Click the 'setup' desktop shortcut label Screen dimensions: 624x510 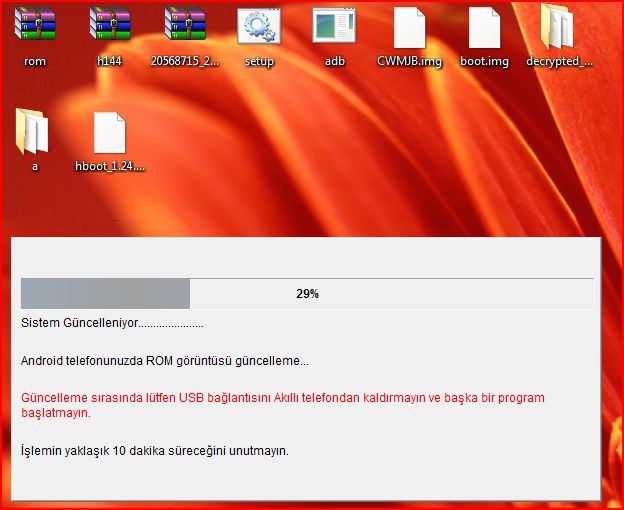259,61
